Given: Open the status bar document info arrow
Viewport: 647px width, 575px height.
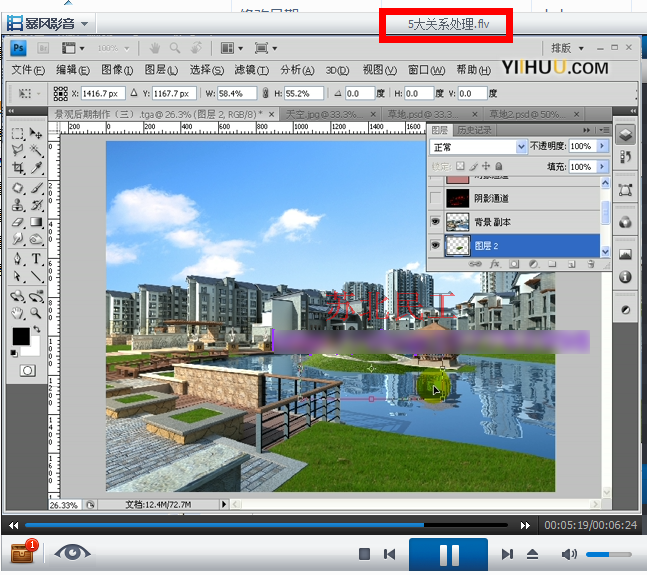Looking at the screenshot, I should click(x=224, y=504).
